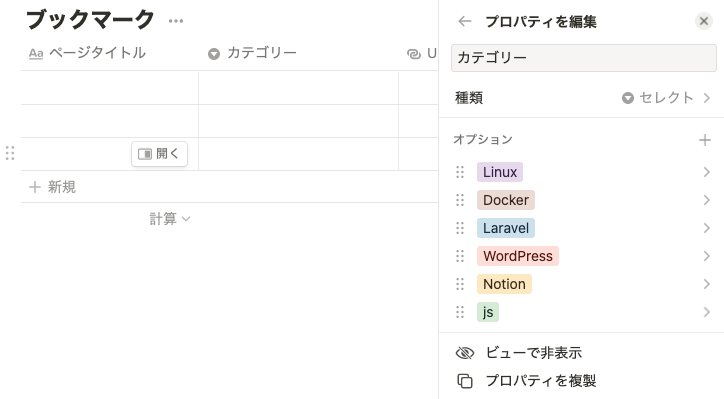Open the 計算 calculation dropdown
The width and height of the screenshot is (724, 399).
click(169, 219)
